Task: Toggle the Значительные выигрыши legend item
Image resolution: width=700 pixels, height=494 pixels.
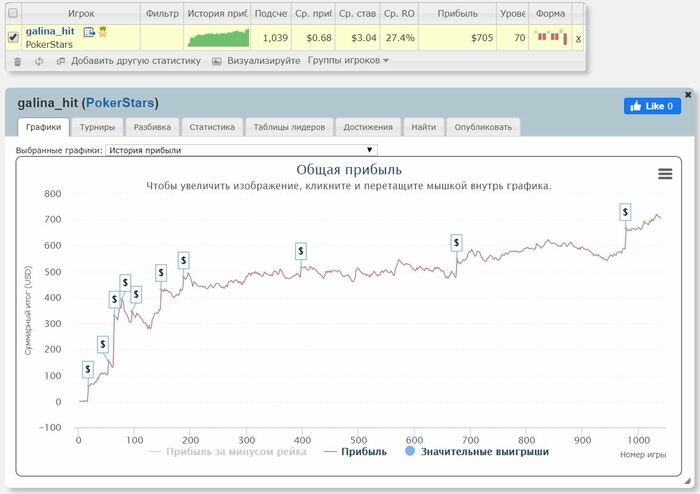Action: tap(477, 452)
